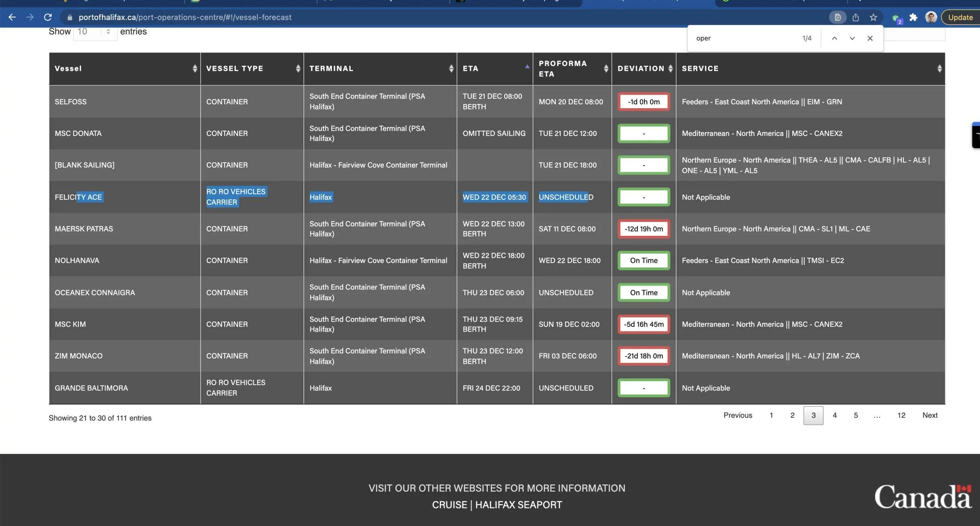Go to results page 2
Image resolution: width=980 pixels, height=526 pixels.
point(792,415)
